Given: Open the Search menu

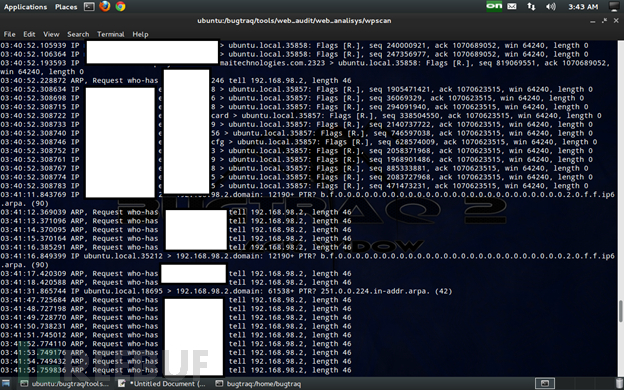Looking at the screenshot, I should [x=78, y=34].
